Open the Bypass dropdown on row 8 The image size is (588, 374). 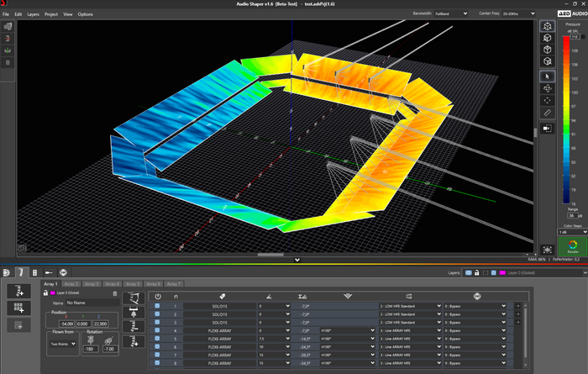pos(475,363)
